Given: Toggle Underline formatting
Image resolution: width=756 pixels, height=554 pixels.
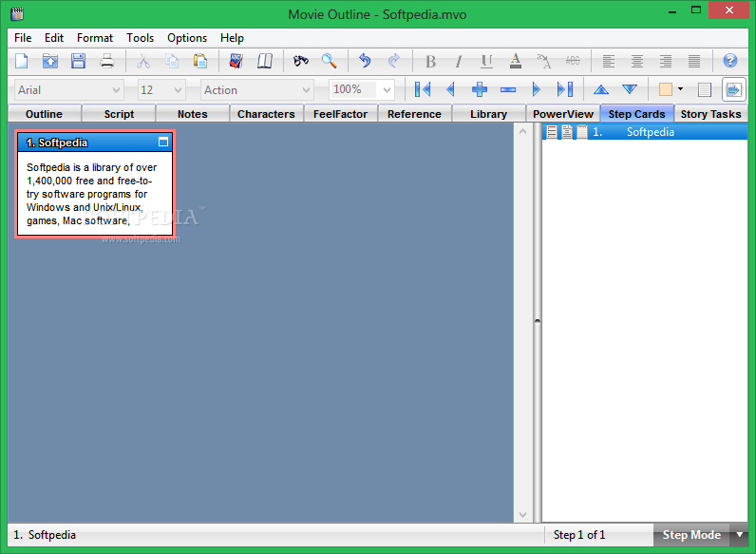Looking at the screenshot, I should pos(487,61).
